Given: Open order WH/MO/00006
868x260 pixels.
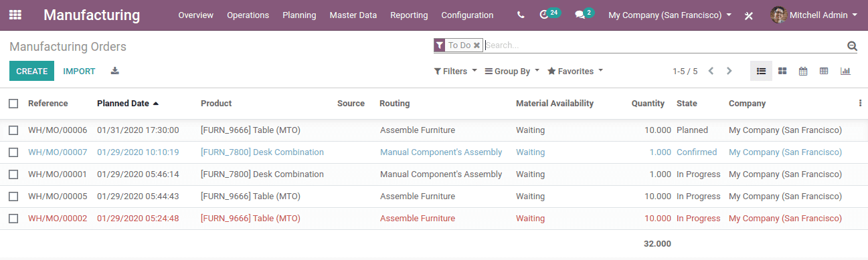Looking at the screenshot, I should pos(58,130).
